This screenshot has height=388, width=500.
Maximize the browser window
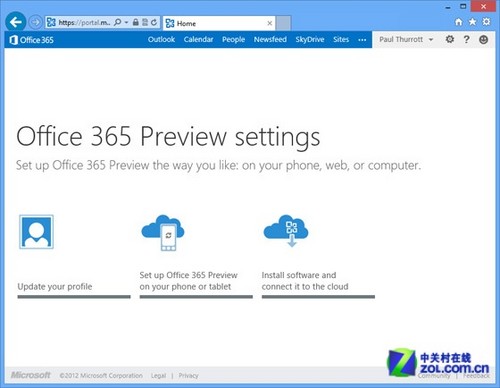click(463, 6)
